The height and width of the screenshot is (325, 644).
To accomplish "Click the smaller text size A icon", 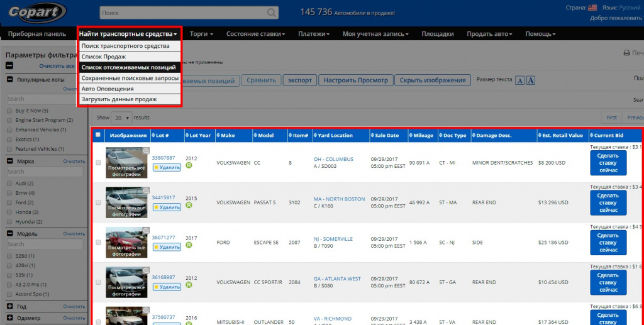I will tap(519, 80).
